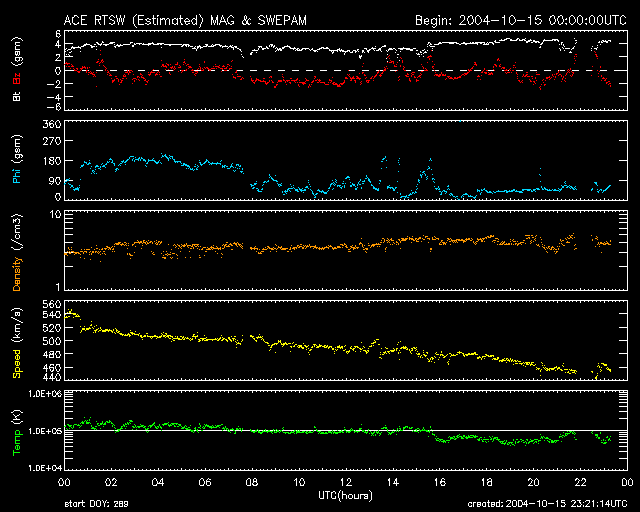
Task: Click the 20 hour label on UTC axis
Action: [533, 483]
